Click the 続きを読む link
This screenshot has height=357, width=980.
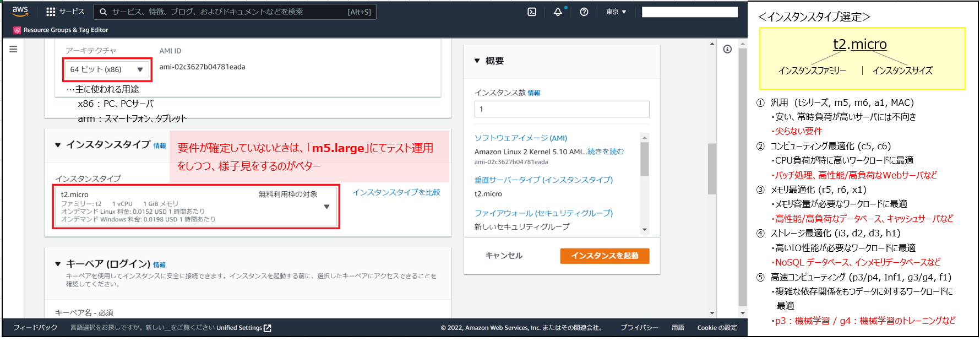(606, 152)
